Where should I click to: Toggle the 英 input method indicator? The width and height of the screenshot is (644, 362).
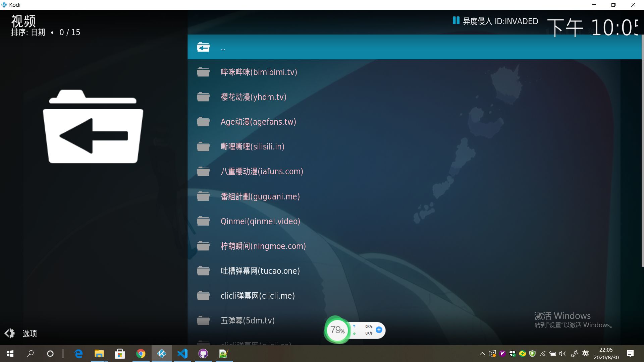(586, 353)
